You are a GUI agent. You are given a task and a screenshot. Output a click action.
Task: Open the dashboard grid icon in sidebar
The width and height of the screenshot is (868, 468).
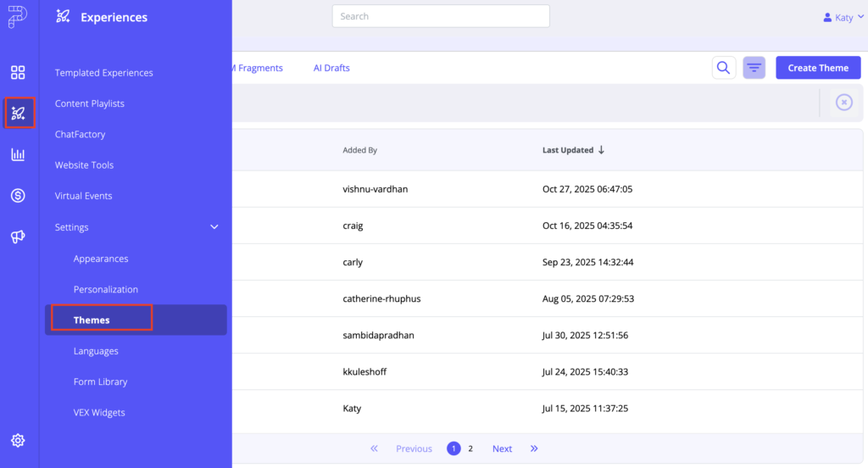[18, 73]
